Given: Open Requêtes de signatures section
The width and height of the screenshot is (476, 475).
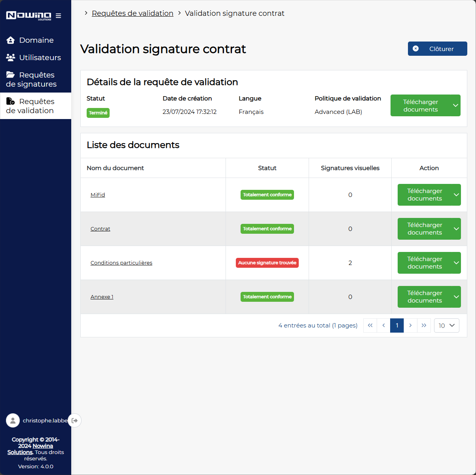Looking at the screenshot, I should click(x=36, y=79).
